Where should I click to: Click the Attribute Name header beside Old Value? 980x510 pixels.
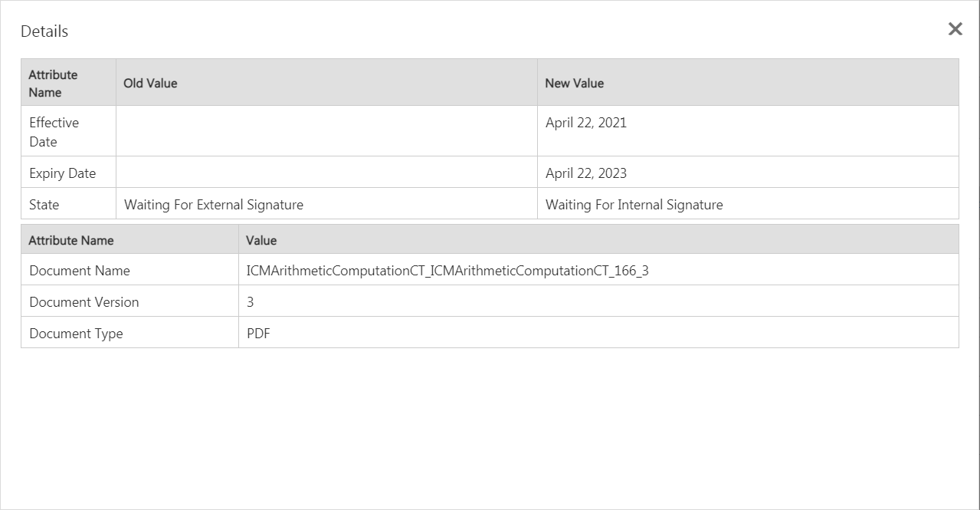click(x=53, y=83)
